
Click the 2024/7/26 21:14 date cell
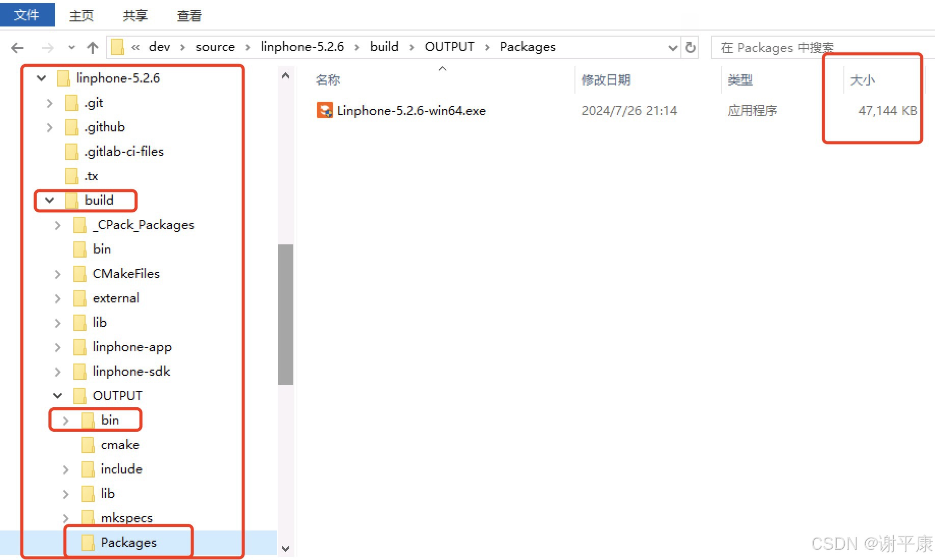point(629,111)
